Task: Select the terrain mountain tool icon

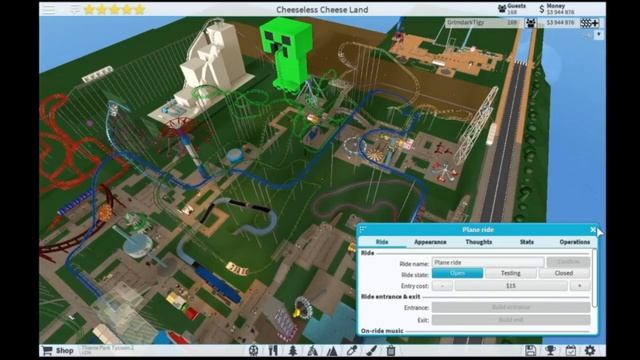Action: pyautogui.click(x=332, y=351)
